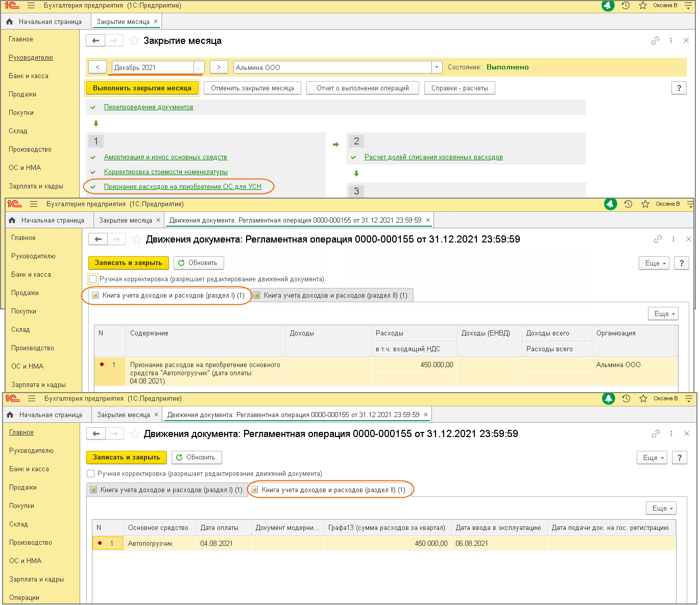Go back arrow in Закрытие месяца form
This screenshot has height=605, width=700.
[95, 41]
